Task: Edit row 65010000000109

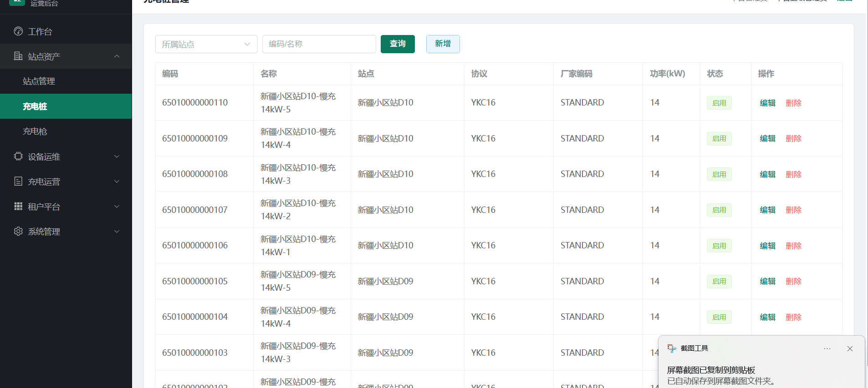Action: click(767, 138)
